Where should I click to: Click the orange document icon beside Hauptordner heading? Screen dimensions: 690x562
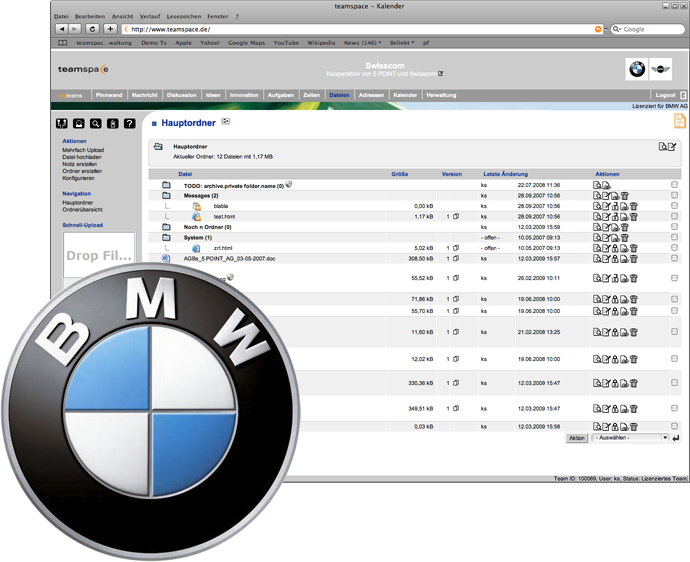[x=680, y=121]
